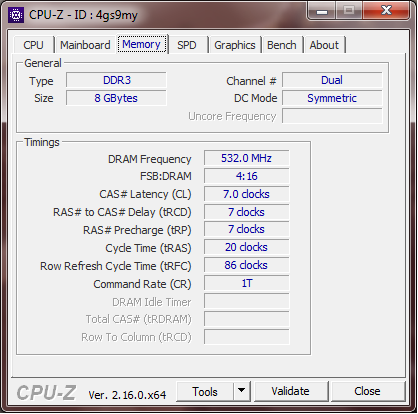Click the Timings group heading

click(42, 143)
